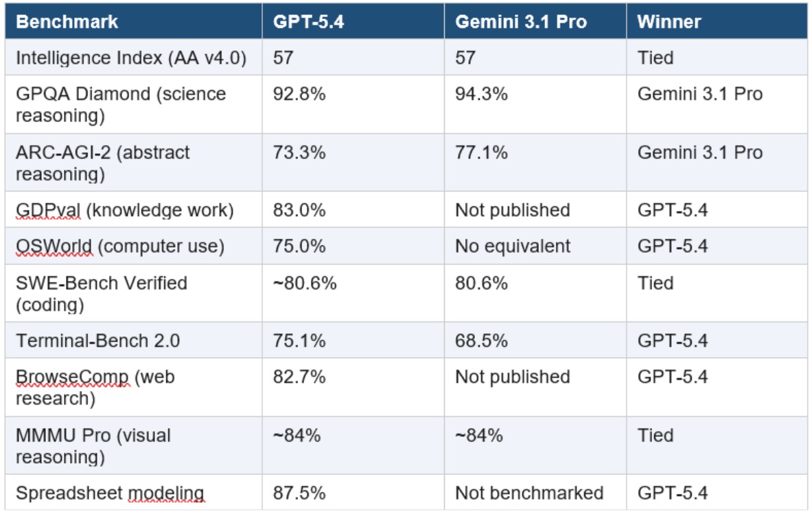Click the underlined OSWorld word
This screenshot has height=511, width=812.
coord(54,247)
